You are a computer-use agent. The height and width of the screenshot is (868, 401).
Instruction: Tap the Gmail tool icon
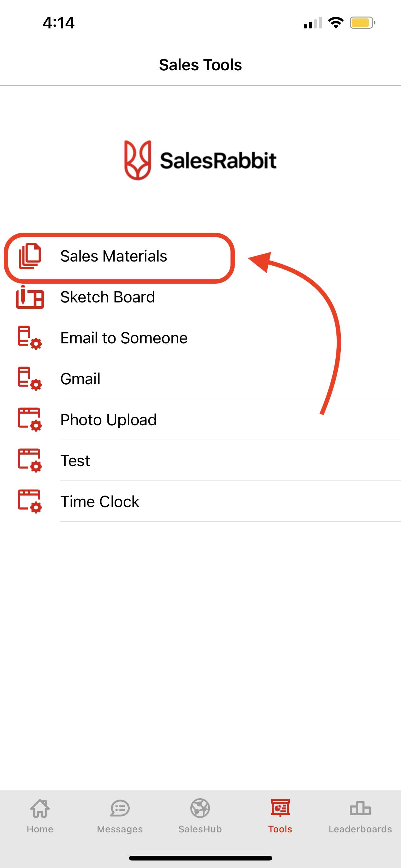[x=30, y=379]
